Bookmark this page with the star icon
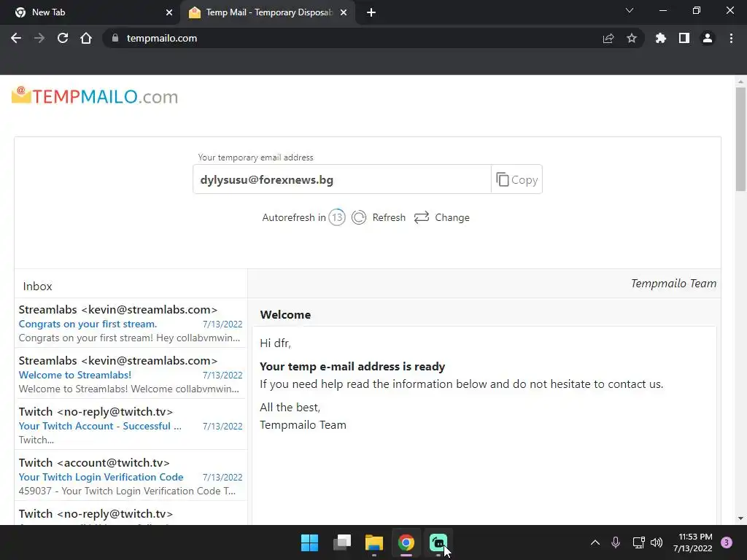747x560 pixels. pyautogui.click(x=632, y=38)
